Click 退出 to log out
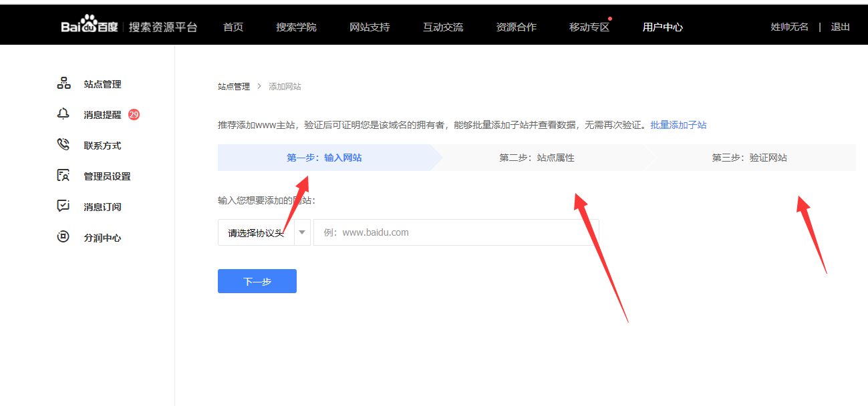 tap(840, 27)
